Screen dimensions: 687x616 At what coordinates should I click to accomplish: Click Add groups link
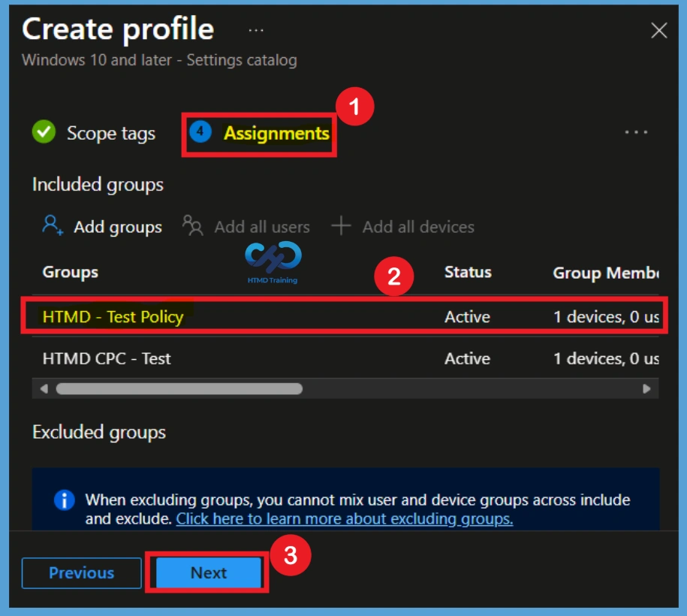click(118, 227)
